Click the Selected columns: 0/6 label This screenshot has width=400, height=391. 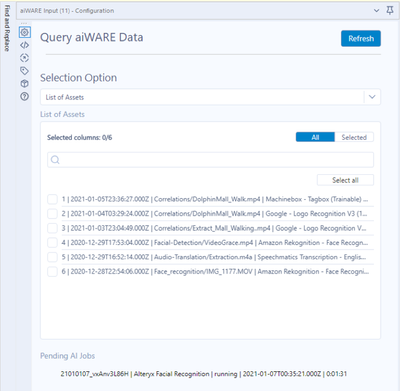click(79, 137)
